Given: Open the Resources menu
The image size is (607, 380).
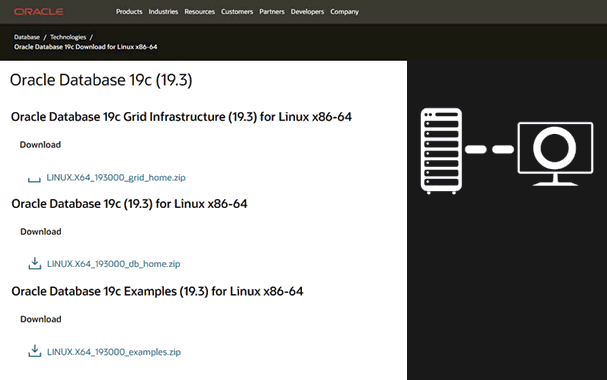Looking at the screenshot, I should tap(199, 12).
